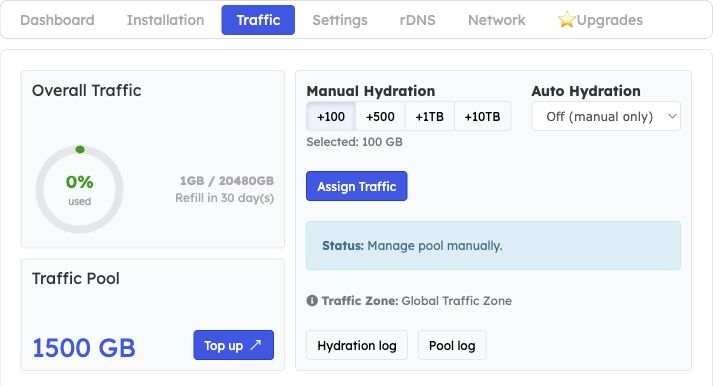The width and height of the screenshot is (713, 386).
Task: Click the Global Traffic Zone text
Action: (x=457, y=301)
